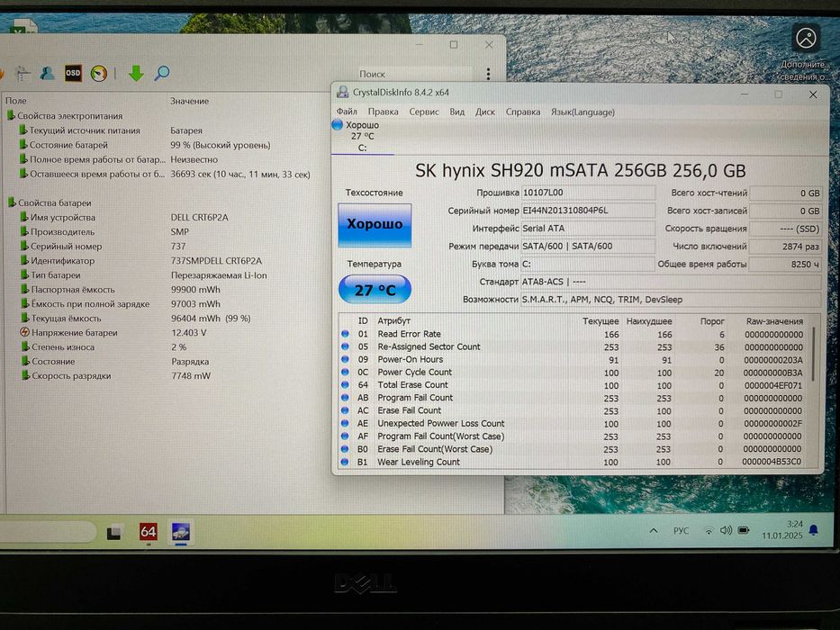Click the notification bell icon
Viewport: 840px width, 630px height.
[813, 530]
